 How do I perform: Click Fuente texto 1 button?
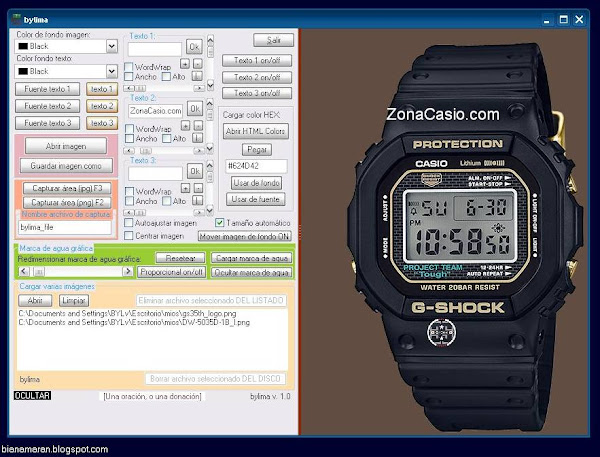(x=47, y=89)
